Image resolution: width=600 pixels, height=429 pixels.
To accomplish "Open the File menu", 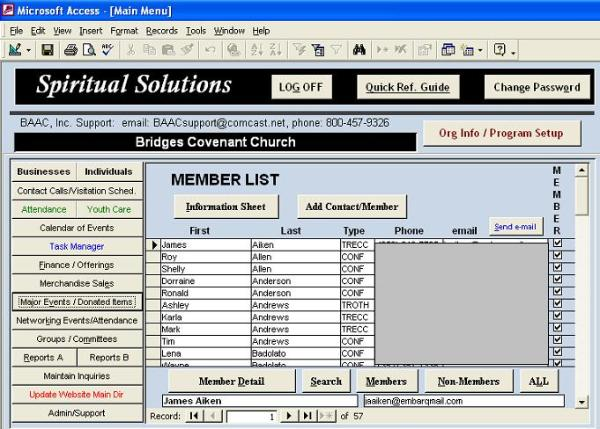I will pyautogui.click(x=16, y=31).
